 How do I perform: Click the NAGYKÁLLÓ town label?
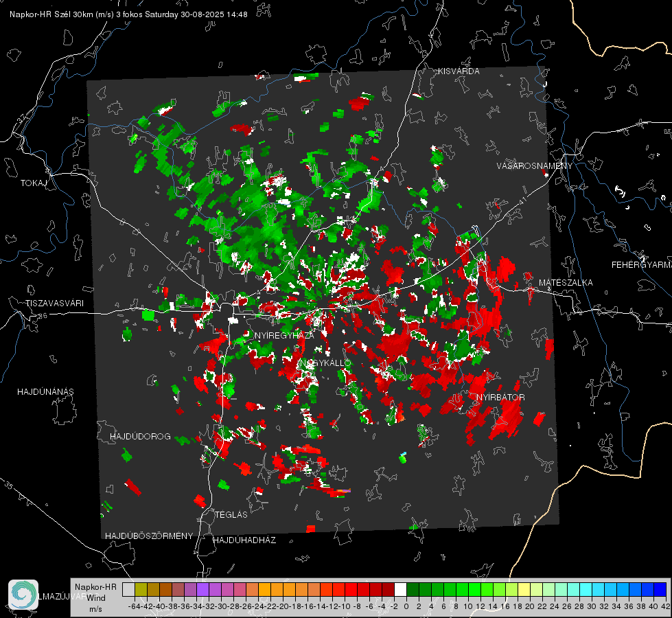325,363
